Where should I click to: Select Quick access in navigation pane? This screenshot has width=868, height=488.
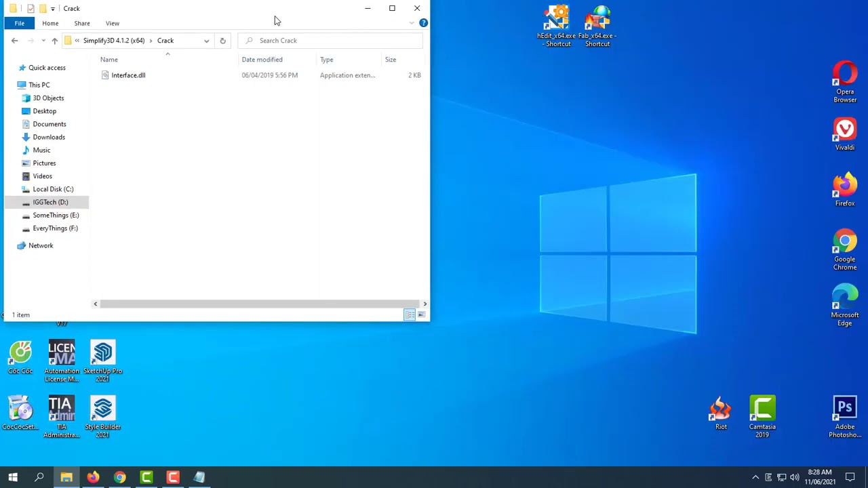pos(47,68)
